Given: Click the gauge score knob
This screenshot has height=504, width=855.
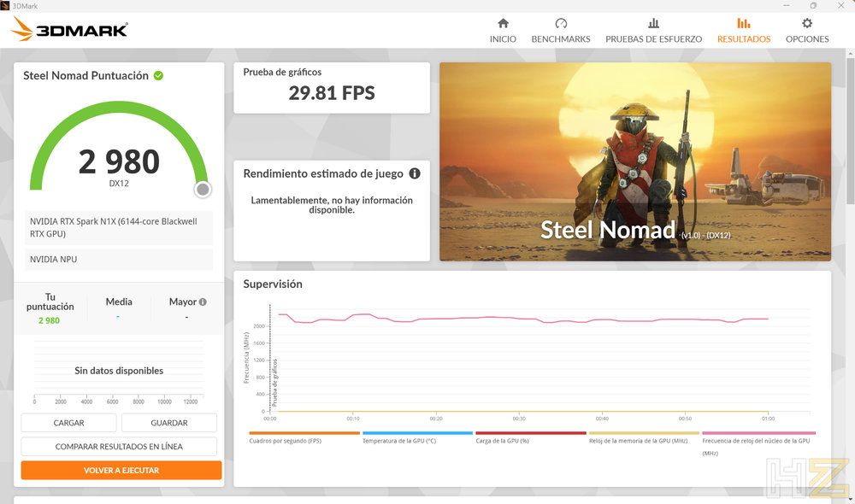Looking at the screenshot, I should click(x=203, y=189).
